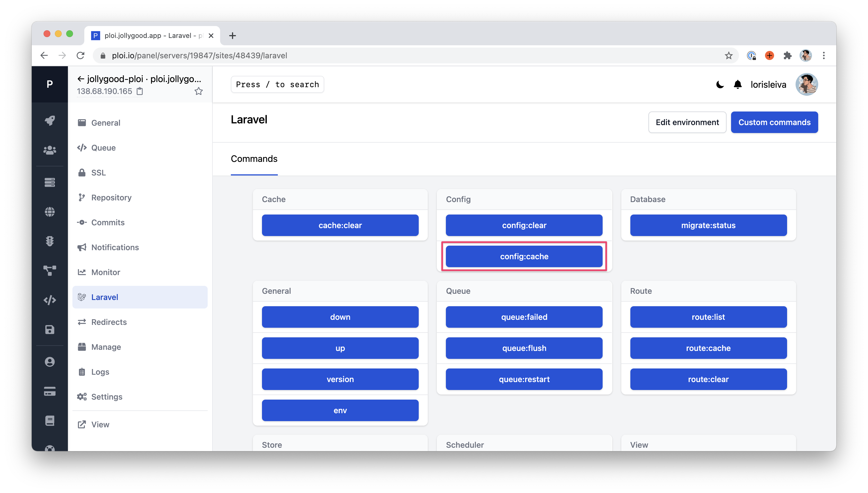This screenshot has height=493, width=868.
Task: Open the Queue menu item
Action: 140,148
